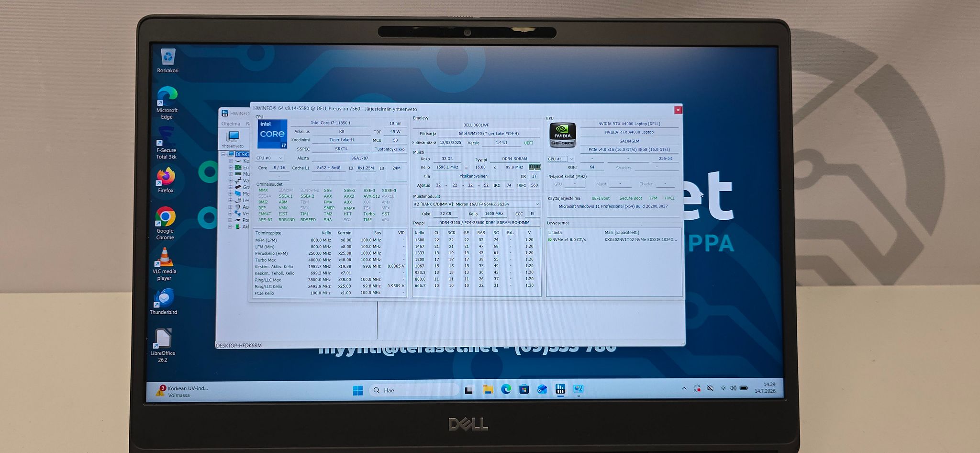This screenshot has height=453, width=980.
Task: Click the Hae search box
Action: point(414,390)
